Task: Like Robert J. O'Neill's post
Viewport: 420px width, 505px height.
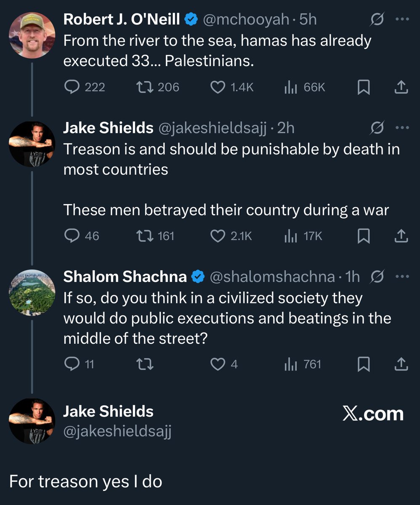Action: tap(218, 87)
